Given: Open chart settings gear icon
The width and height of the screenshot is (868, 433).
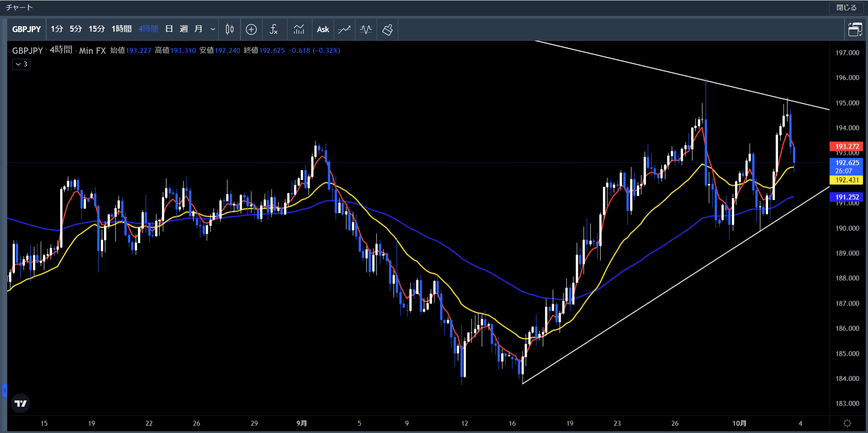Looking at the screenshot, I should click(x=848, y=423).
